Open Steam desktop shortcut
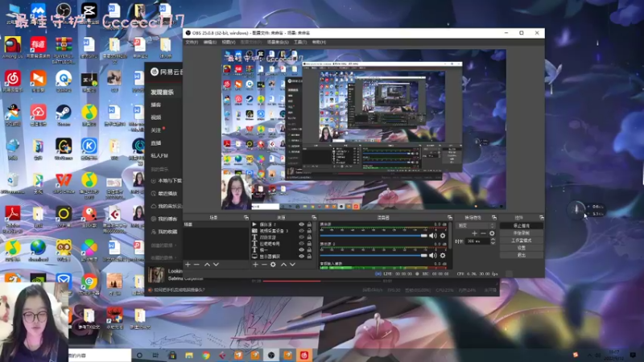This screenshot has width=644, height=362. [x=64, y=115]
